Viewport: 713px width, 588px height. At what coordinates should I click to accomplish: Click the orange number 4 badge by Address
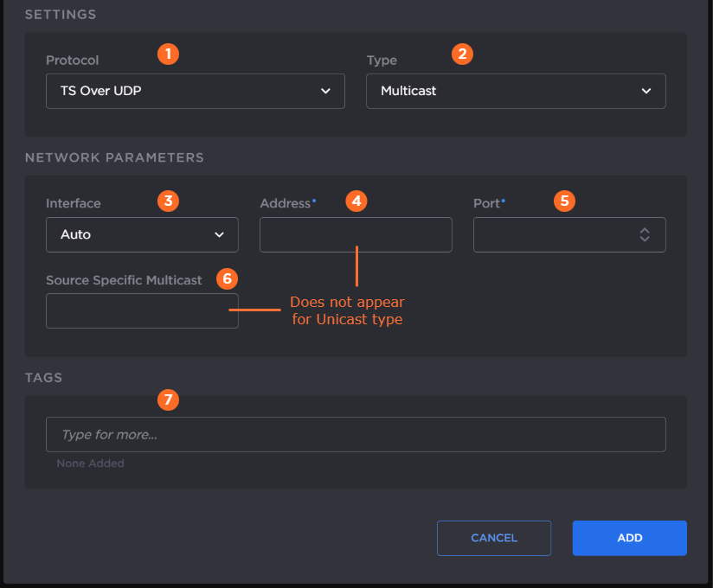point(356,201)
